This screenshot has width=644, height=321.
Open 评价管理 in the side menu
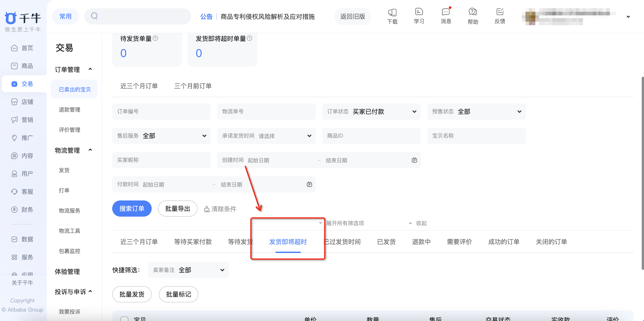pos(70,130)
